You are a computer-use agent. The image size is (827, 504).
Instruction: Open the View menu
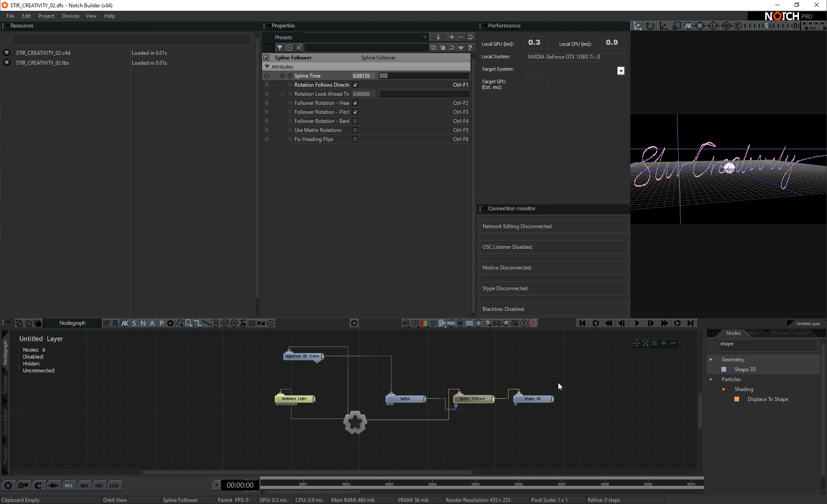(91, 16)
